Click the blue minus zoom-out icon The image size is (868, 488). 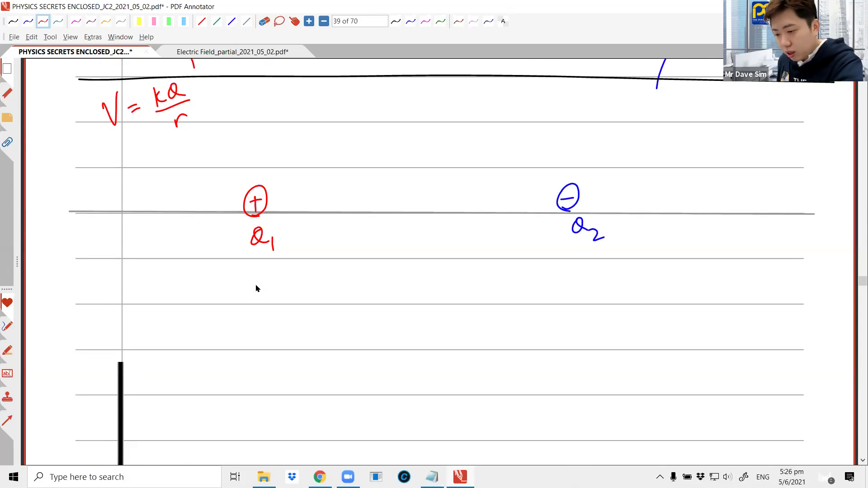click(324, 21)
